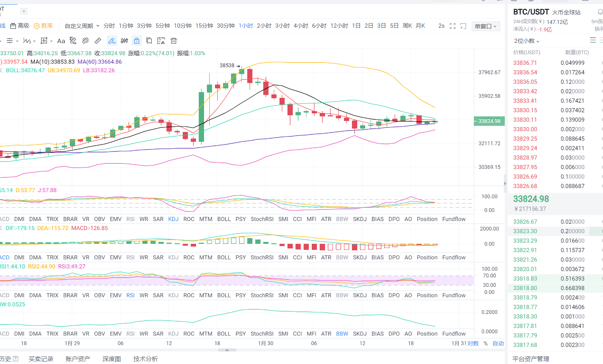The image size is (603, 364).
Task: Click 自动 auto scale link
Action: [498, 343]
